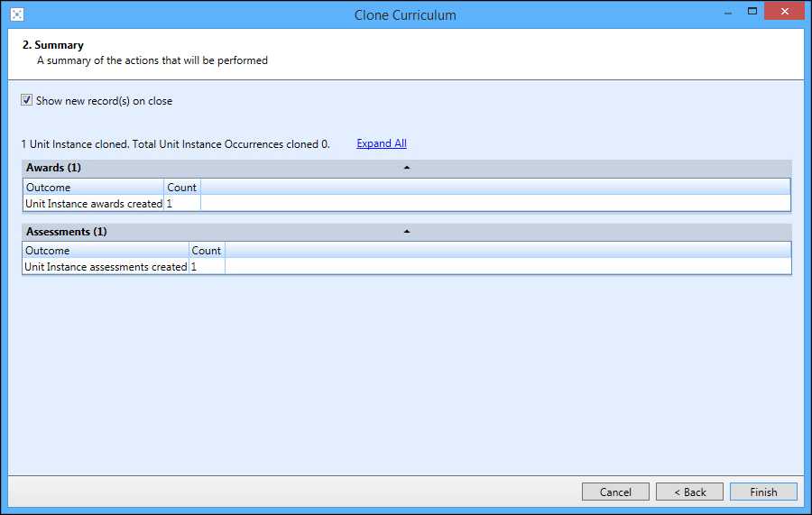
Task: Click the Assessments (1) group header
Action: 407,232
